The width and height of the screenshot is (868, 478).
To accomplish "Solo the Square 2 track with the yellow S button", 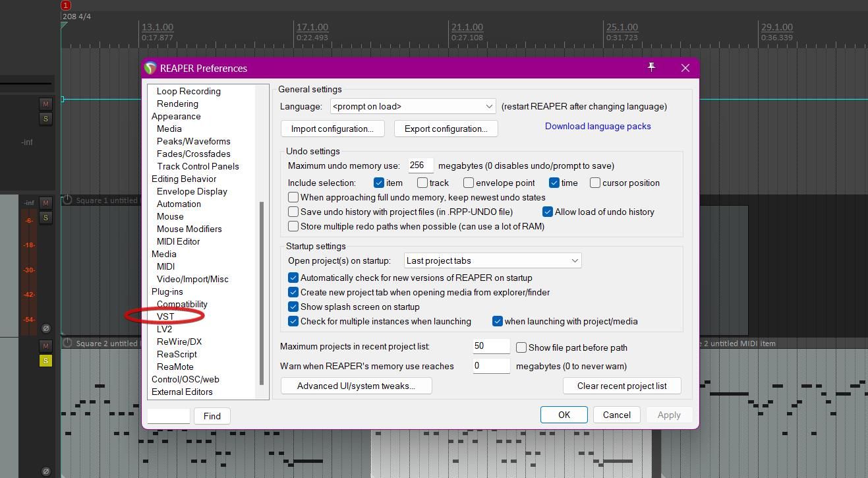I will [x=45, y=361].
